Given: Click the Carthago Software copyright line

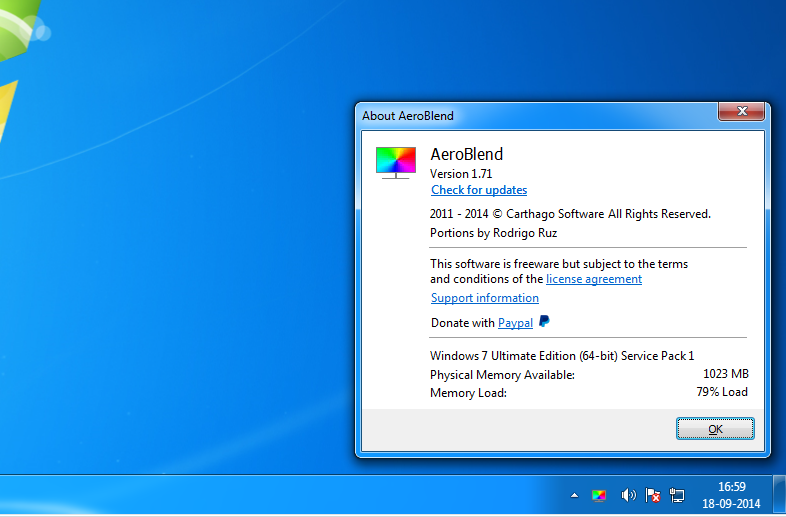Looking at the screenshot, I should tap(570, 214).
